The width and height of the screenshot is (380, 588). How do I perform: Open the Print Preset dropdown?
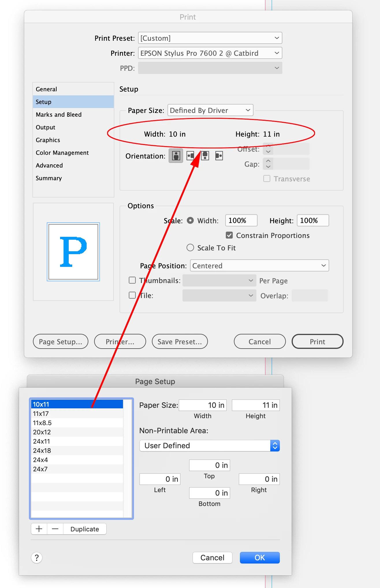[x=210, y=38]
